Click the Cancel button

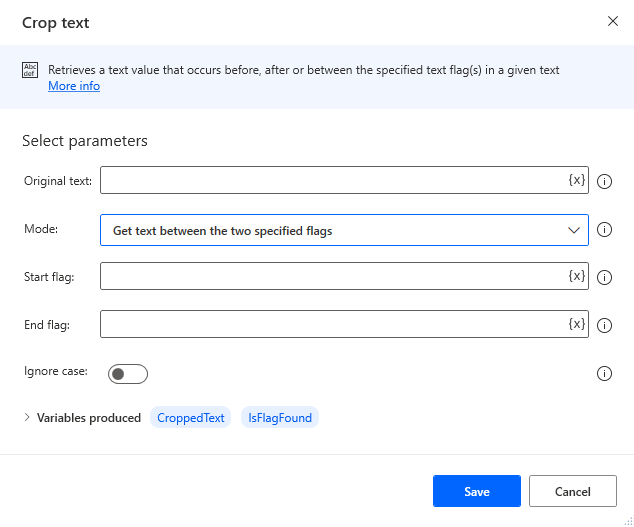point(573,491)
